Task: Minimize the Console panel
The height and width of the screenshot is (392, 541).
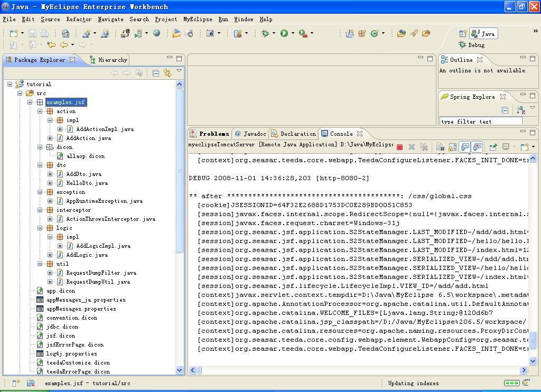Action: pyautogui.click(x=523, y=131)
